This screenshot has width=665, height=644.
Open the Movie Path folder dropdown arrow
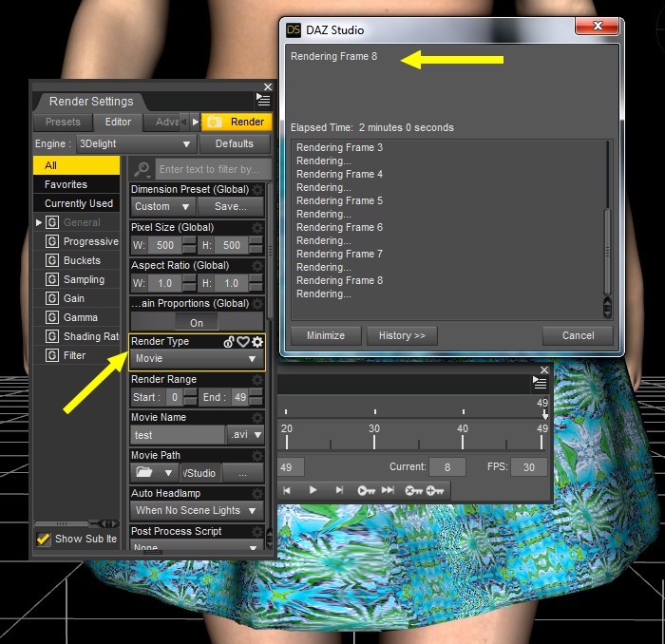tap(168, 473)
